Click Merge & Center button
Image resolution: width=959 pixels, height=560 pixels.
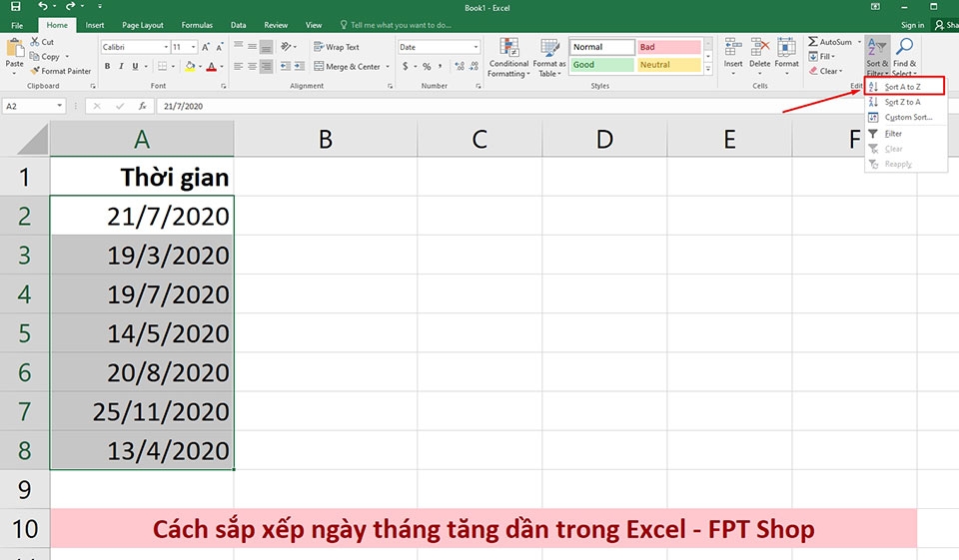click(x=348, y=67)
